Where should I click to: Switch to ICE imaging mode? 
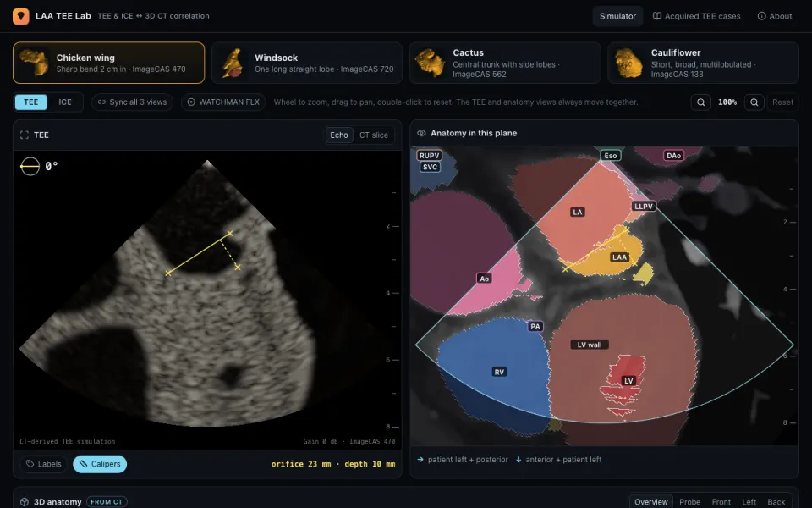point(65,102)
